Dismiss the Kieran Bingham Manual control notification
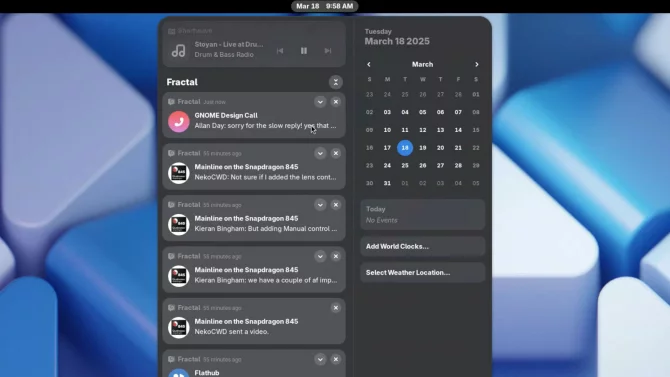The width and height of the screenshot is (670, 377). [x=336, y=205]
